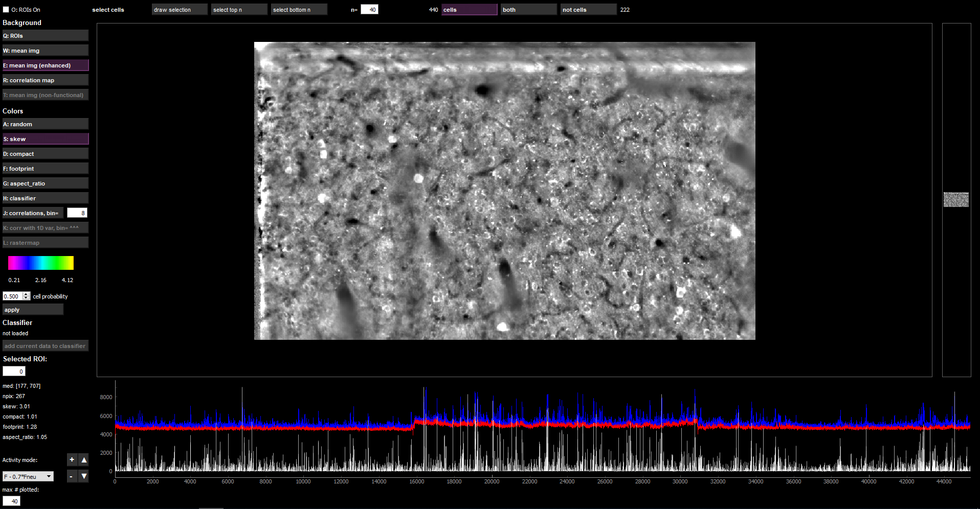Viewport: 980px width, 509px height.
Task: Enable "R: correlation map" background
Action: 45,80
